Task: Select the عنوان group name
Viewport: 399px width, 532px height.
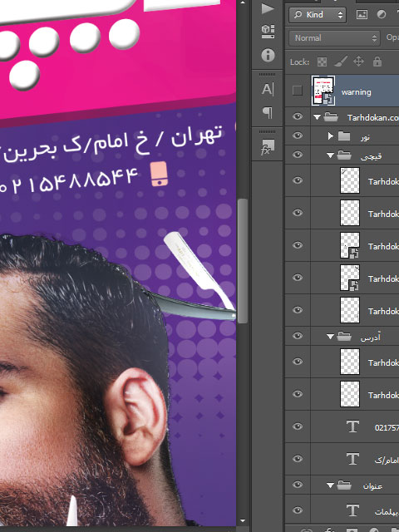Action: coord(372,486)
